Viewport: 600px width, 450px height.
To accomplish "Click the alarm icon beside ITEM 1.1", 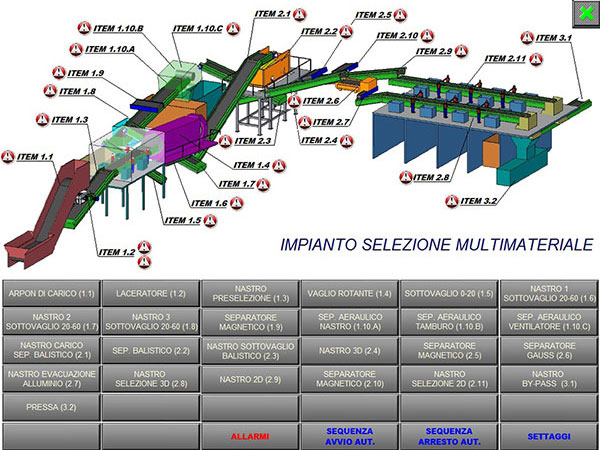I will [x=9, y=156].
